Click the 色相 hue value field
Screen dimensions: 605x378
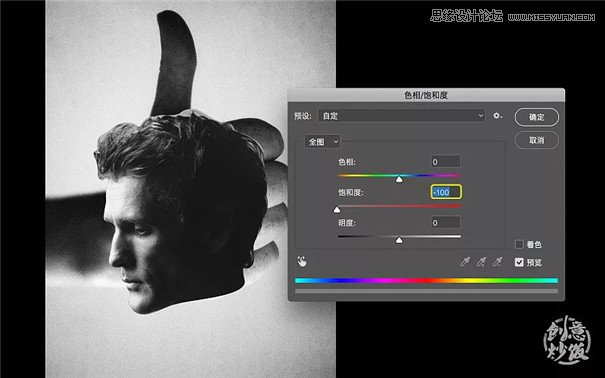(x=446, y=162)
